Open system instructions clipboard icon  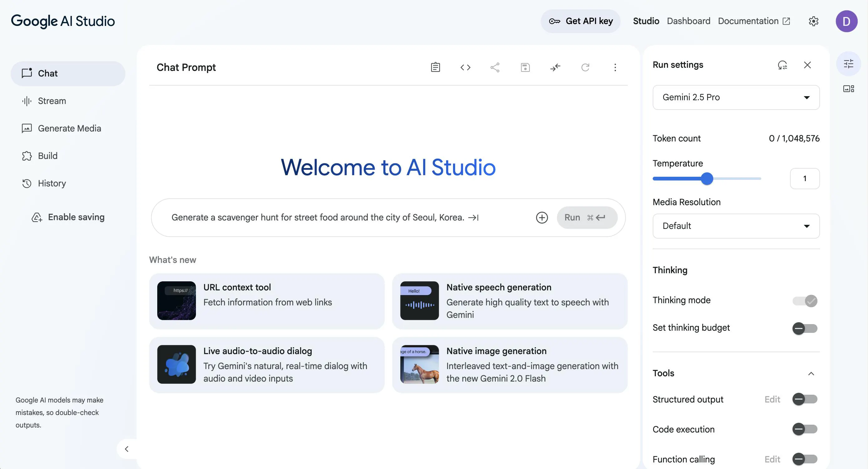tap(435, 67)
